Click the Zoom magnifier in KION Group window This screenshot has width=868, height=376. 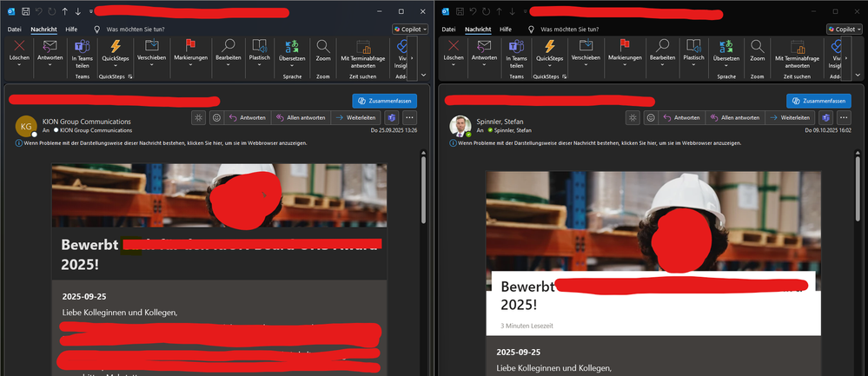(323, 46)
